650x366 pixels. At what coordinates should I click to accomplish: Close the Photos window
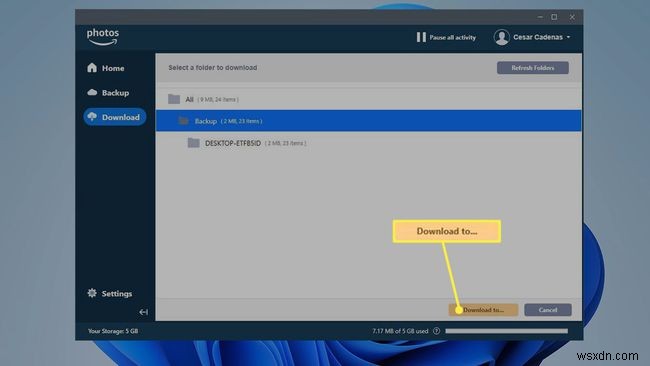coord(572,17)
